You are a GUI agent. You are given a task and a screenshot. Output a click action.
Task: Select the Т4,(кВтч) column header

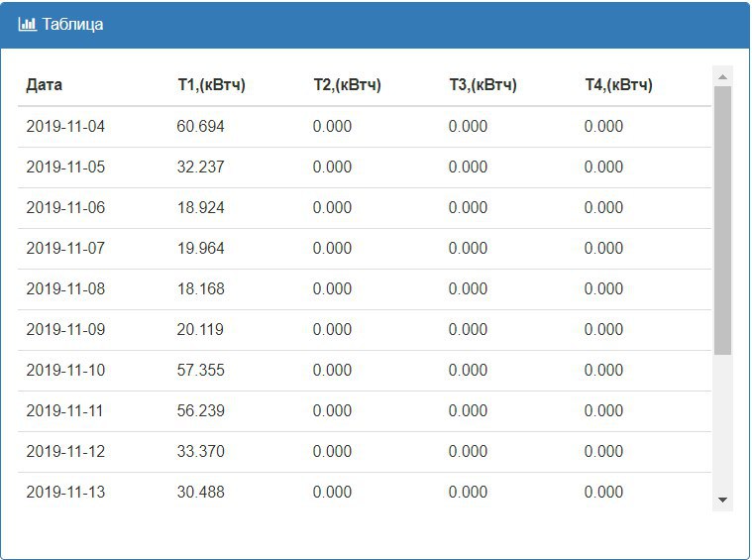click(x=618, y=85)
